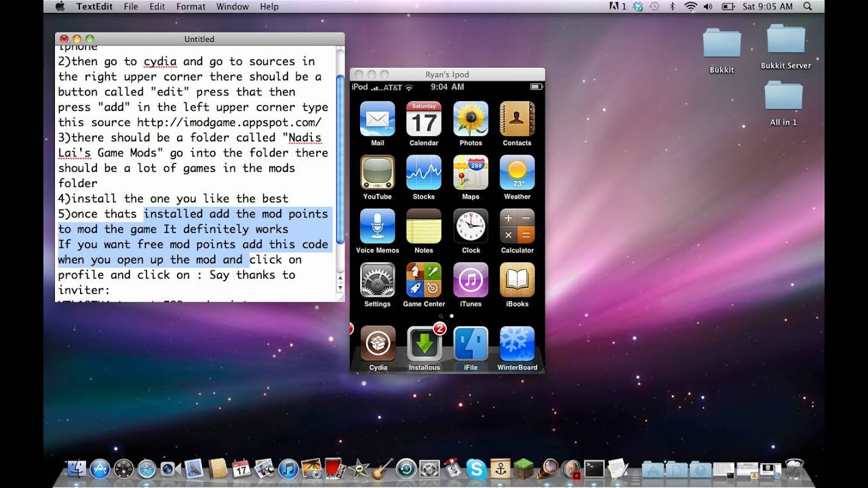Click the Wi-Fi status icon in menu bar
Viewport: 868px width, 488px height.
(x=691, y=6)
